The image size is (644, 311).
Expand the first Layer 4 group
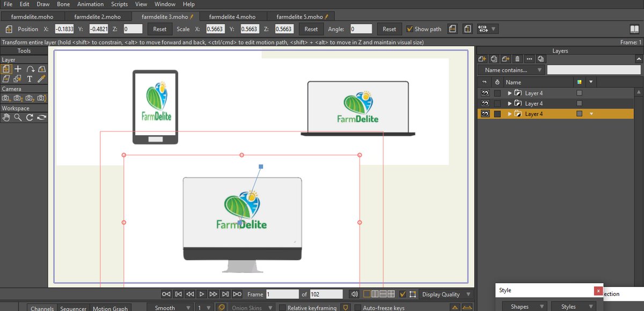[510, 93]
